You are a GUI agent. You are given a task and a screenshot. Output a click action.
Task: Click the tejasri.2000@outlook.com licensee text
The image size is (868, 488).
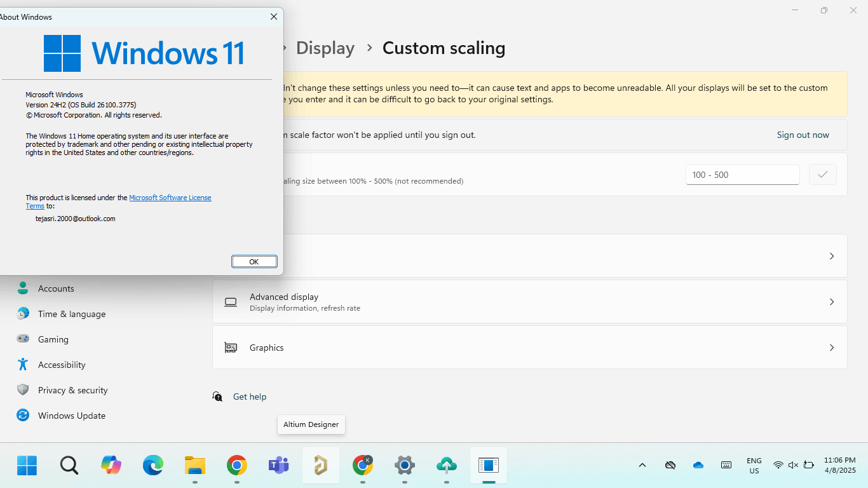76,219
